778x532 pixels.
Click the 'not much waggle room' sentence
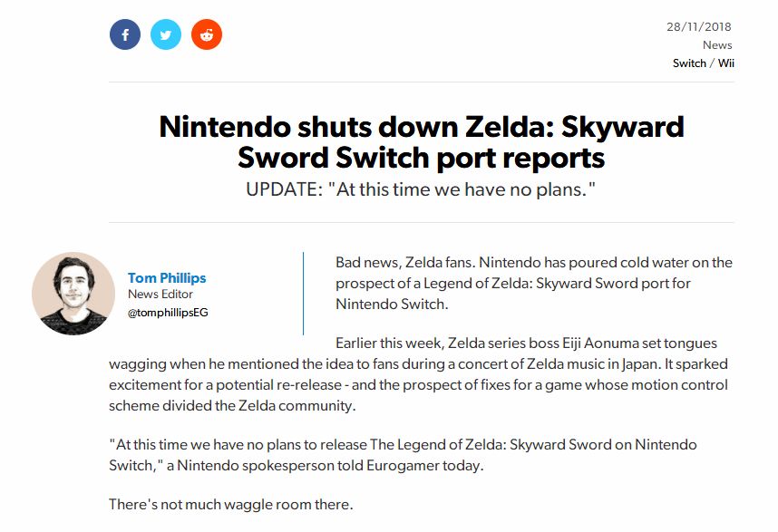tap(231, 504)
